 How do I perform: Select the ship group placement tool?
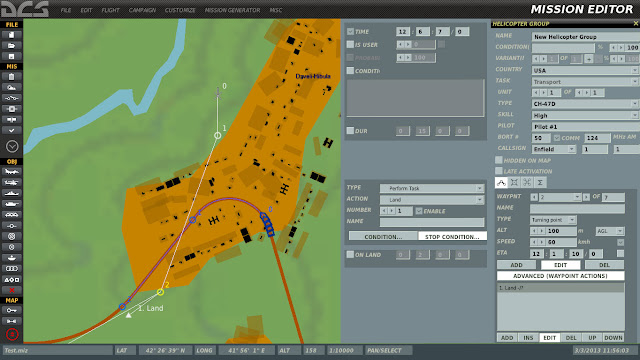[11, 193]
